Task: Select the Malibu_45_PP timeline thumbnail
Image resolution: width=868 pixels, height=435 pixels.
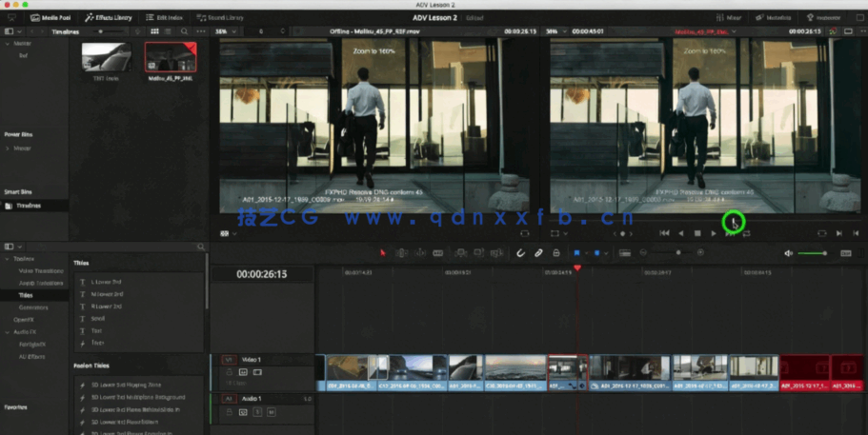Action: [171, 57]
